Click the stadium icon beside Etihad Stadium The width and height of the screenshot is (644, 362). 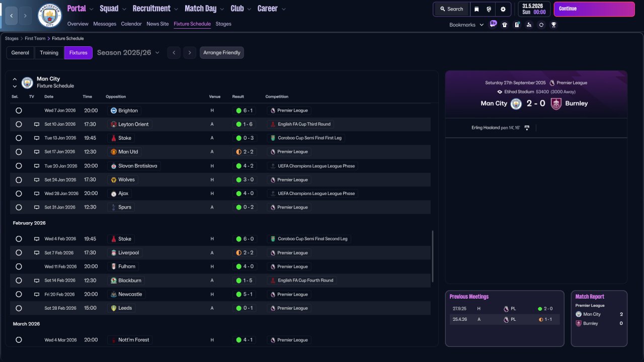[500, 92]
